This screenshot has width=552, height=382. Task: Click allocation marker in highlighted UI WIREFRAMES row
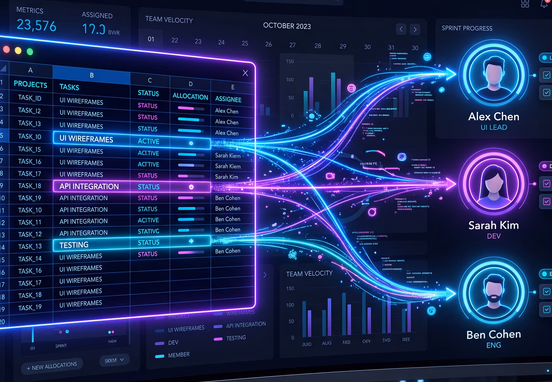pos(191,143)
